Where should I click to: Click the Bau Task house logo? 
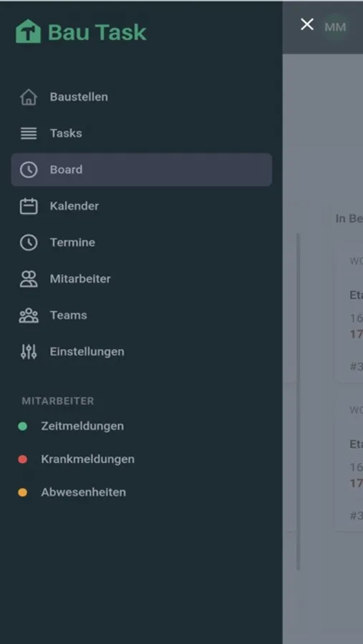(x=29, y=31)
